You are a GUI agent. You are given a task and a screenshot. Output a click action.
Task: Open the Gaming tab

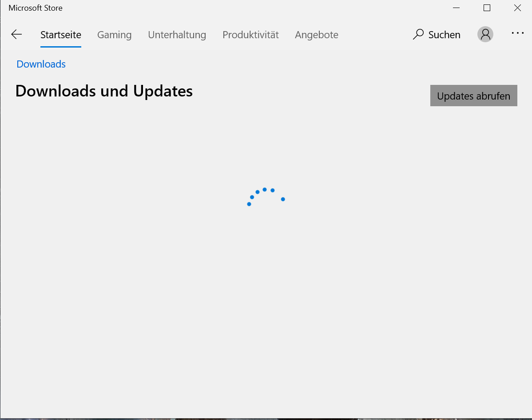pyautogui.click(x=114, y=35)
